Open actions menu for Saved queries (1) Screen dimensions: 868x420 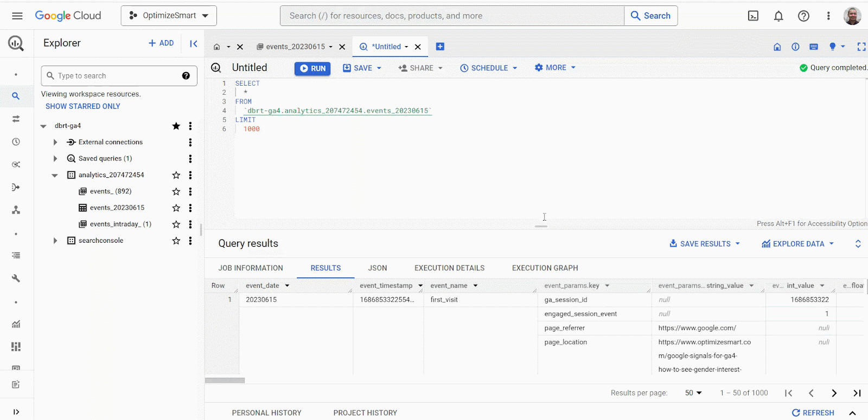tap(190, 159)
